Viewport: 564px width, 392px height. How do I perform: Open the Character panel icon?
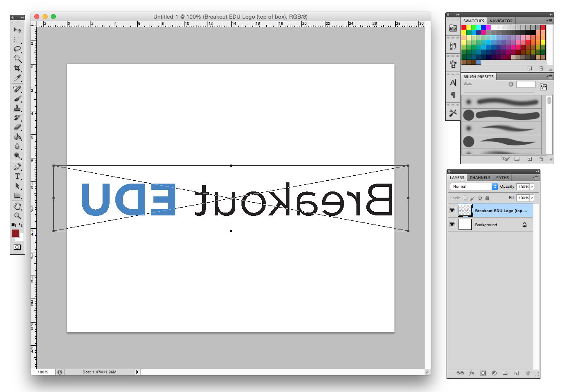click(453, 83)
